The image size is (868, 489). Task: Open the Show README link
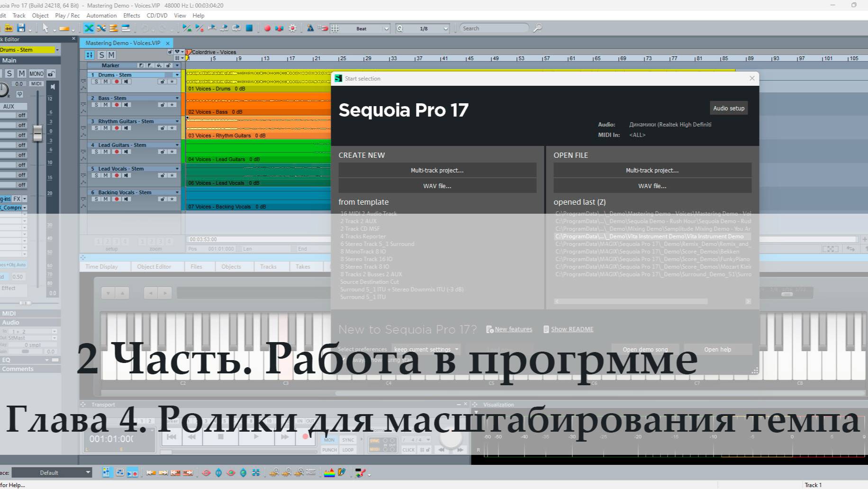(x=572, y=329)
